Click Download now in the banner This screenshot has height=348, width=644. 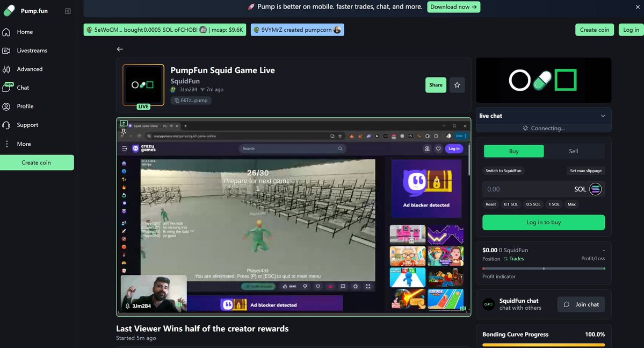[x=453, y=7]
